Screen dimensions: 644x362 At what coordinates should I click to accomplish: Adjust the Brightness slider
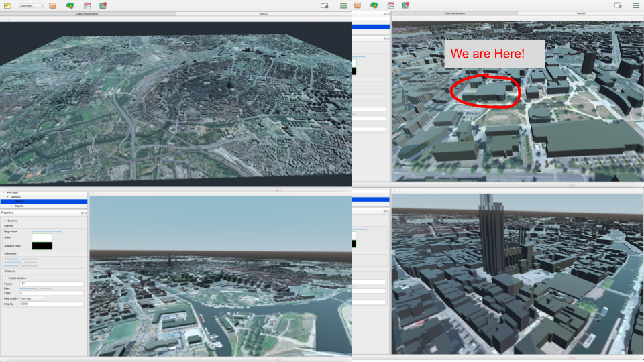48,231
